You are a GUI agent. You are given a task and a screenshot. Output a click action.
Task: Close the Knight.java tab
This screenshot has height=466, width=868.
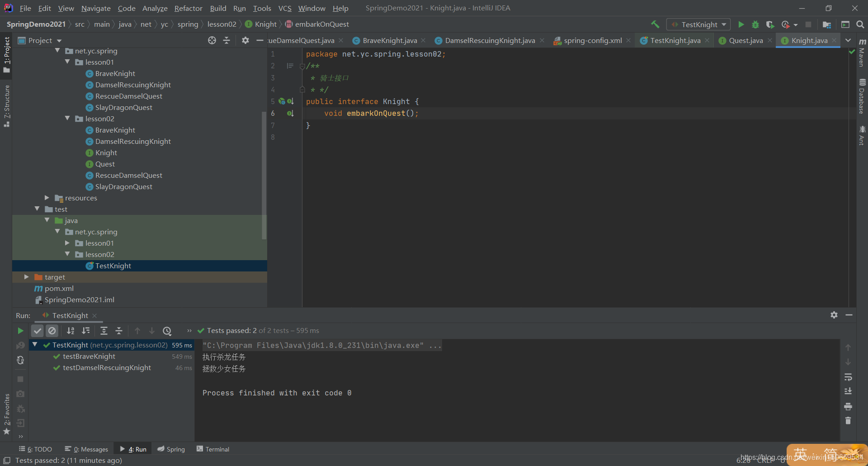tap(834, 40)
